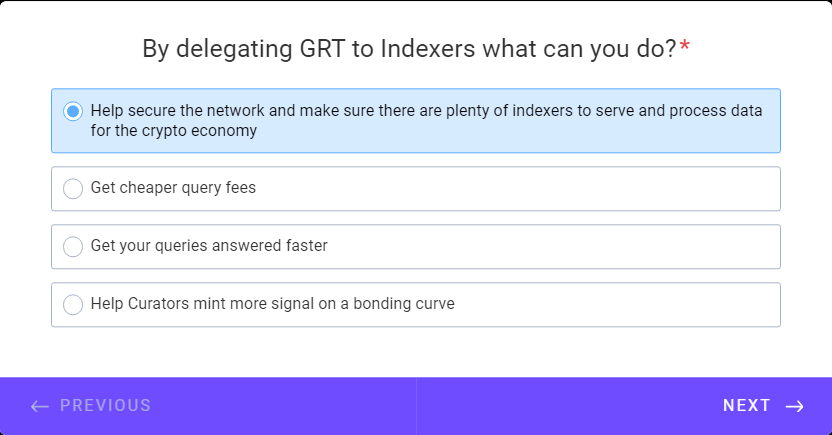Click empty purple area of the PREVIOUS footer half
The height and width of the screenshot is (435, 832).
click(x=281, y=406)
